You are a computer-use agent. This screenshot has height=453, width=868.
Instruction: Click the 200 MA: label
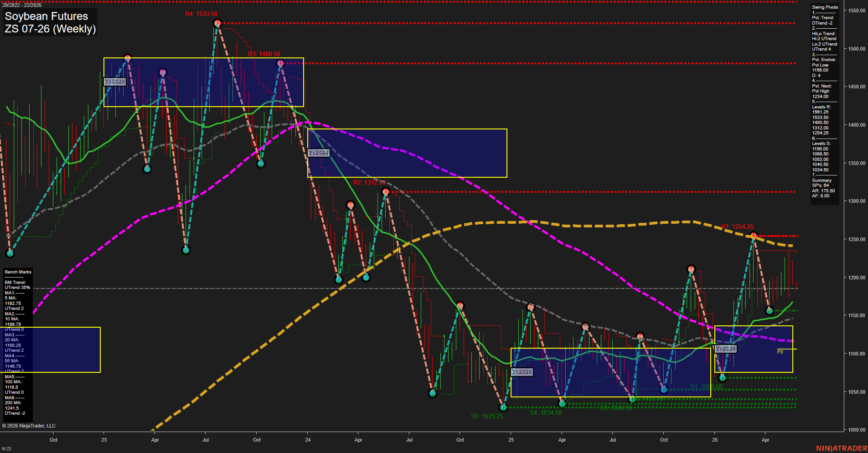(13, 403)
